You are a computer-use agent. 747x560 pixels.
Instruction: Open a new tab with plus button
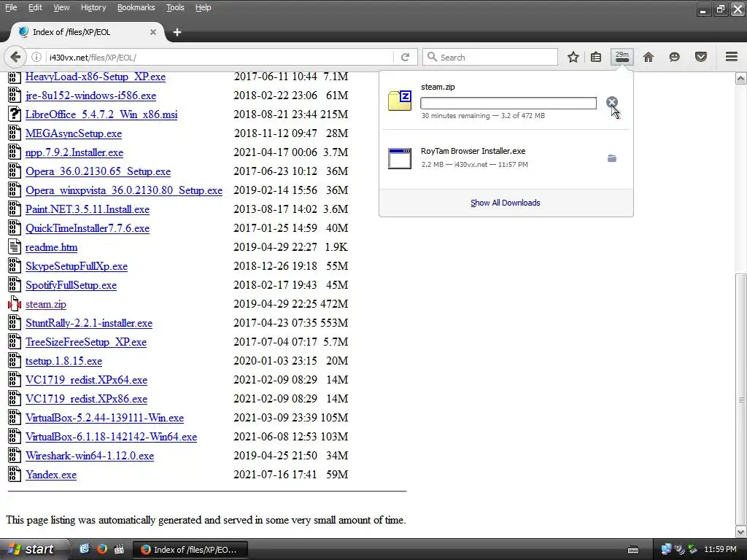pyautogui.click(x=177, y=32)
